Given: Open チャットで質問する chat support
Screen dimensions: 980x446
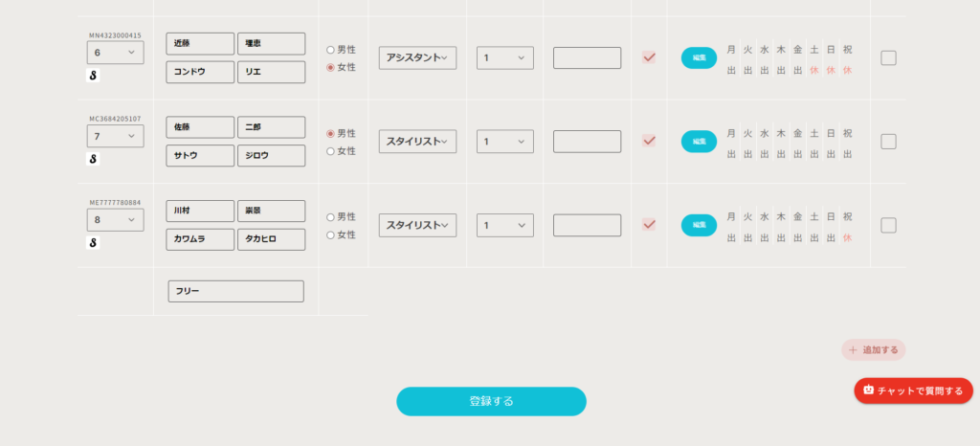Looking at the screenshot, I should tap(913, 390).
